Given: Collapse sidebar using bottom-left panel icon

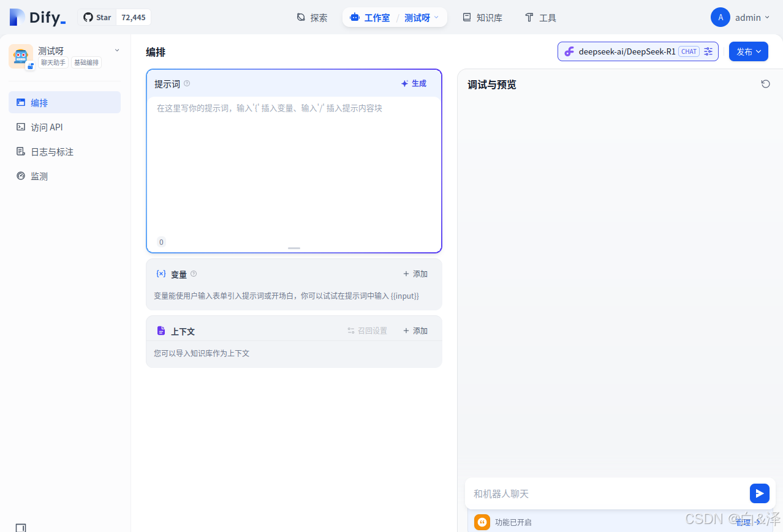Looking at the screenshot, I should (x=21, y=528).
